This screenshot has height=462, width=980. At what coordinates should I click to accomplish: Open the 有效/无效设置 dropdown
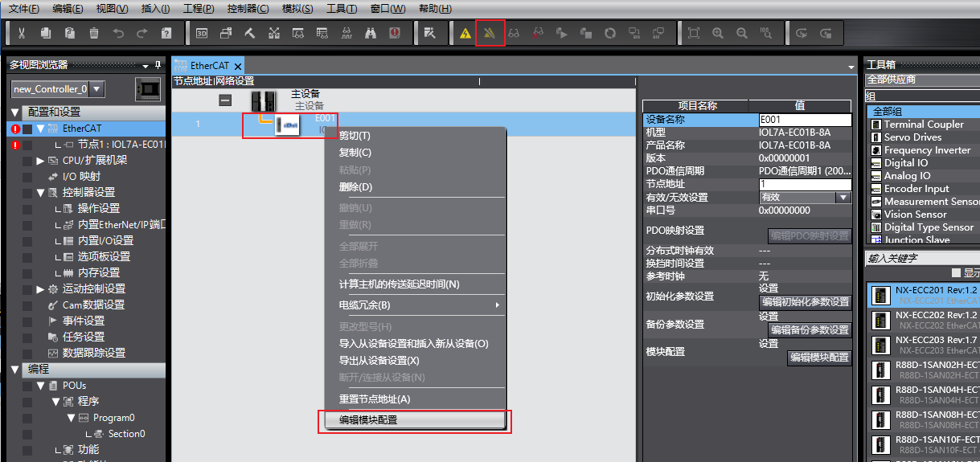843,198
